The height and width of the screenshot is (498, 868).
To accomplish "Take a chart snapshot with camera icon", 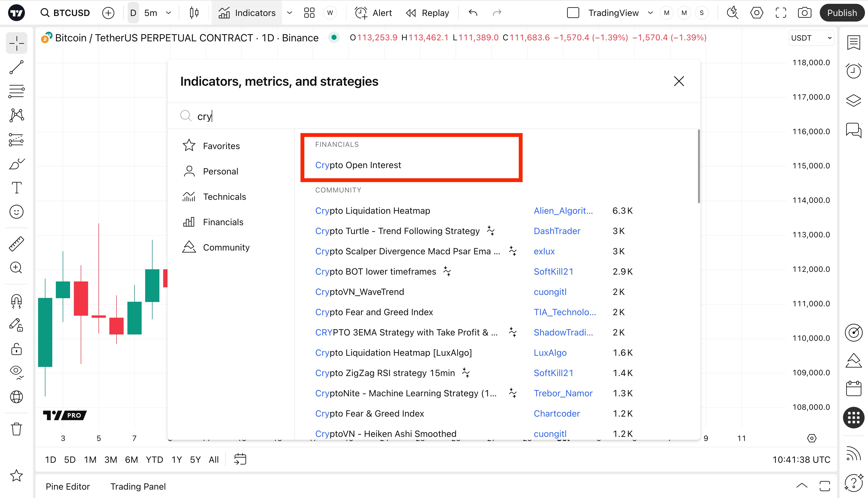I will click(804, 13).
